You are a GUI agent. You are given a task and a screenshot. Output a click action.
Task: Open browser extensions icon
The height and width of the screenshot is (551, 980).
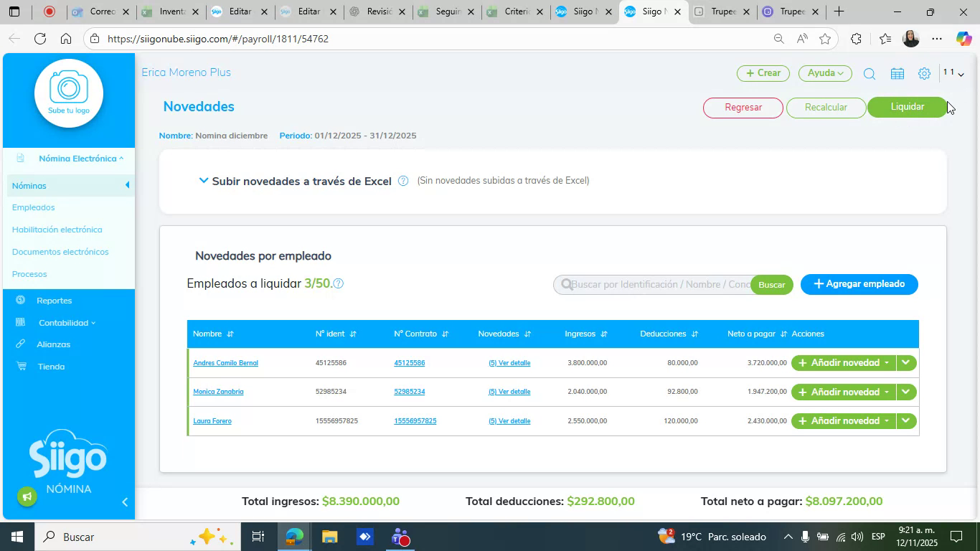coord(856,39)
